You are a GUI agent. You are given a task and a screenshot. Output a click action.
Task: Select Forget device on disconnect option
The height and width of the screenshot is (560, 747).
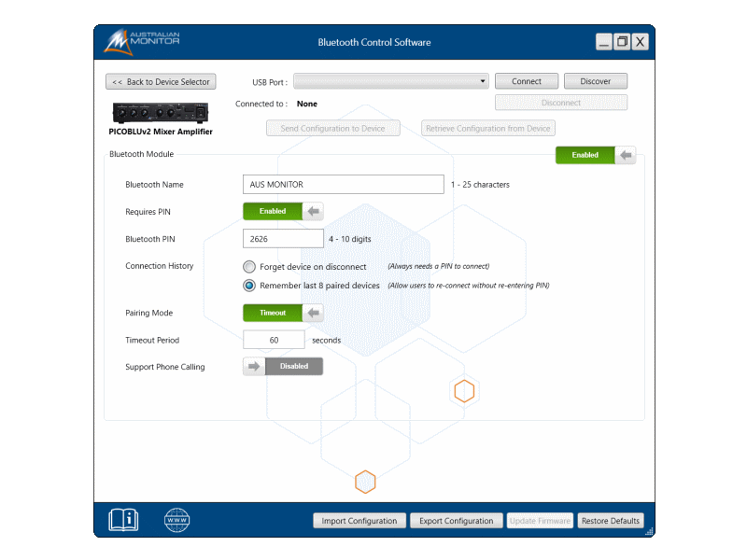point(250,267)
